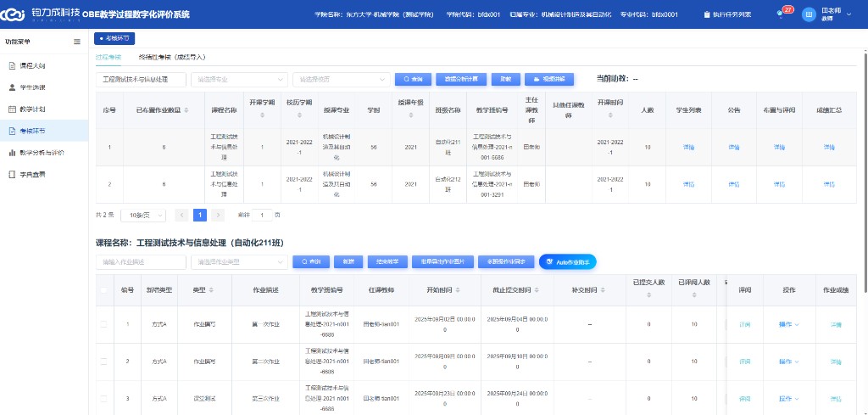Sort homework table by 类型 column
Image resolution: width=868 pixels, height=415 pixels.
(x=211, y=290)
